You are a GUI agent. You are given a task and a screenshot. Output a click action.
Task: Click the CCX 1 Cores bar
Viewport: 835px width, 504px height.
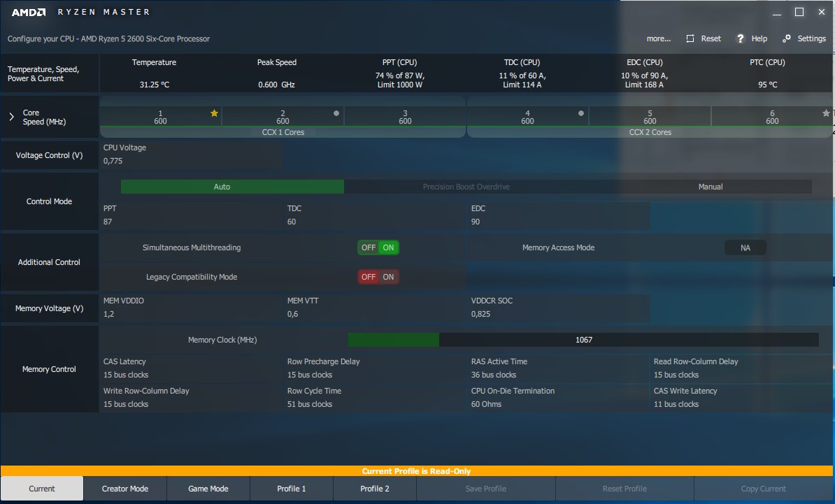point(283,132)
